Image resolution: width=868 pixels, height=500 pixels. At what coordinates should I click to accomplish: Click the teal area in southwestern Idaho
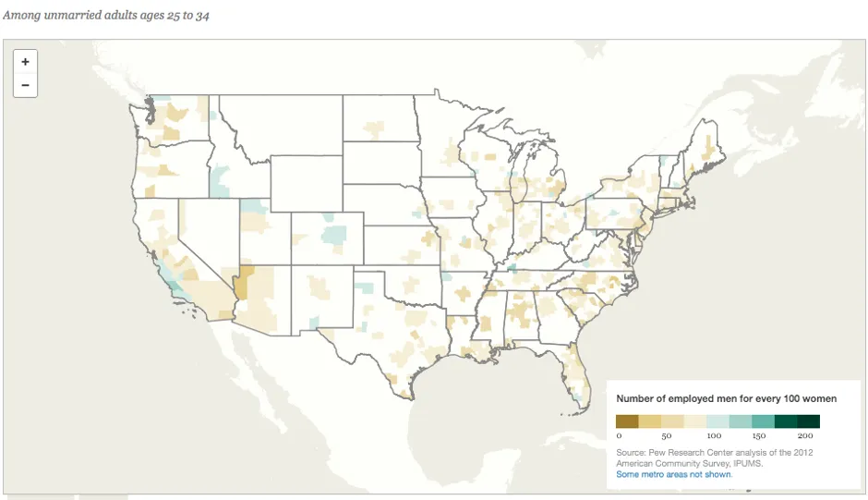coord(219,181)
